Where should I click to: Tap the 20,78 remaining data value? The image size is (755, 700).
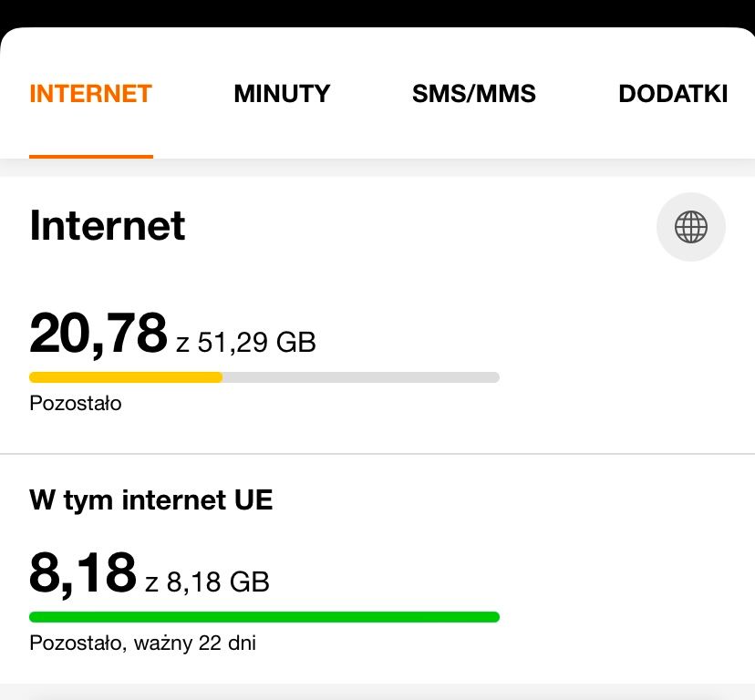[98, 334]
